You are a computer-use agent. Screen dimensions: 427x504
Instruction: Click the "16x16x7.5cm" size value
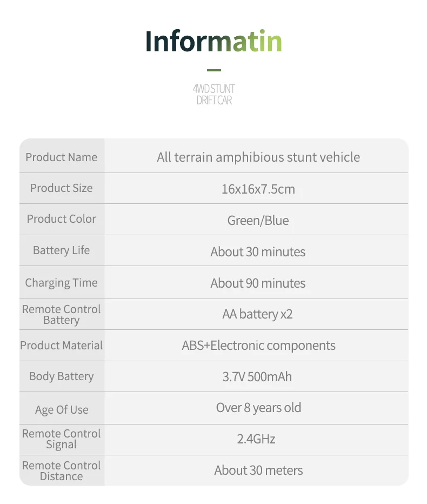(x=258, y=189)
